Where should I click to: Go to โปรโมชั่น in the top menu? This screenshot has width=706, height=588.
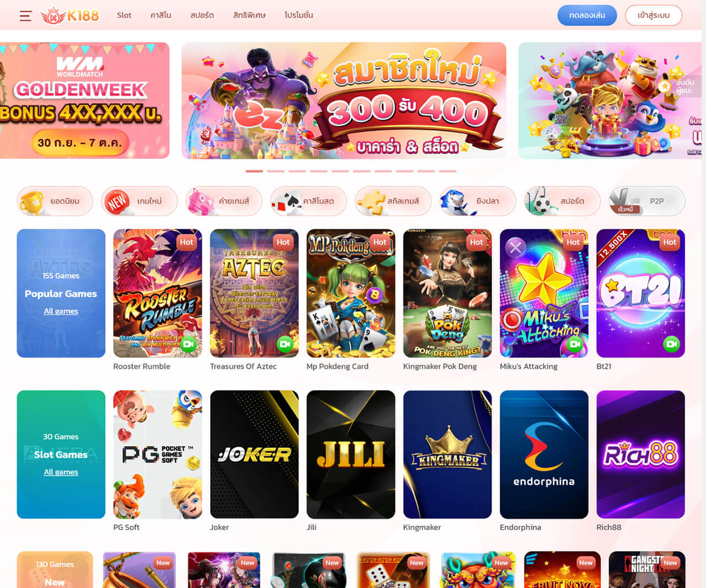click(298, 15)
